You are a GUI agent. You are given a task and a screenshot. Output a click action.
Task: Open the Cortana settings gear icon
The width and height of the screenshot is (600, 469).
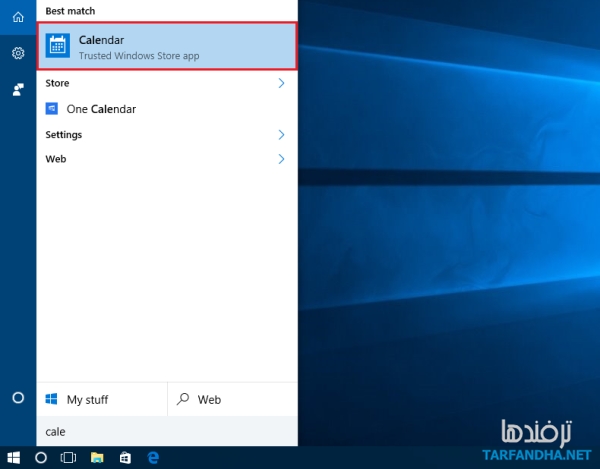pos(18,53)
